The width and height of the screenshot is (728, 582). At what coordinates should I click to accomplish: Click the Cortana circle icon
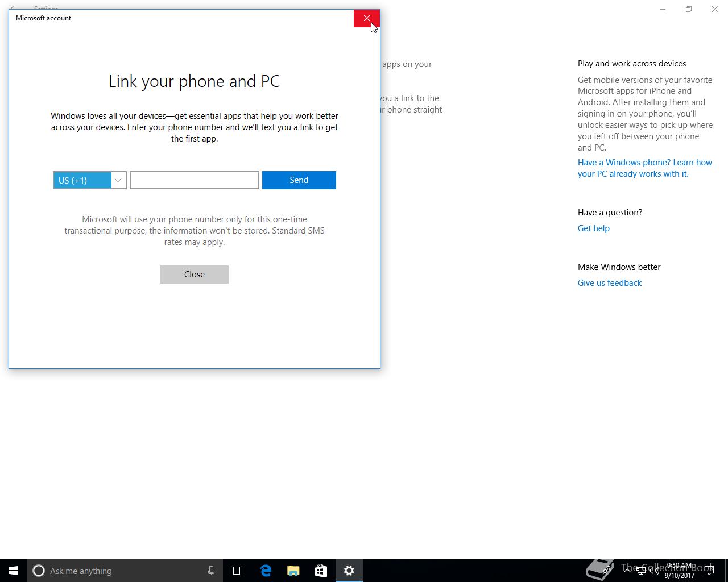(39, 571)
